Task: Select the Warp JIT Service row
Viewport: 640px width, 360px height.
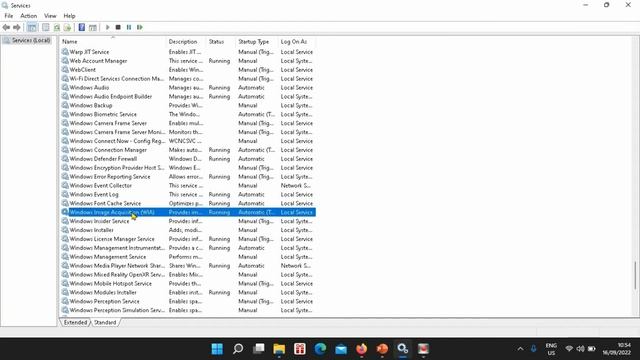Action: (188, 52)
